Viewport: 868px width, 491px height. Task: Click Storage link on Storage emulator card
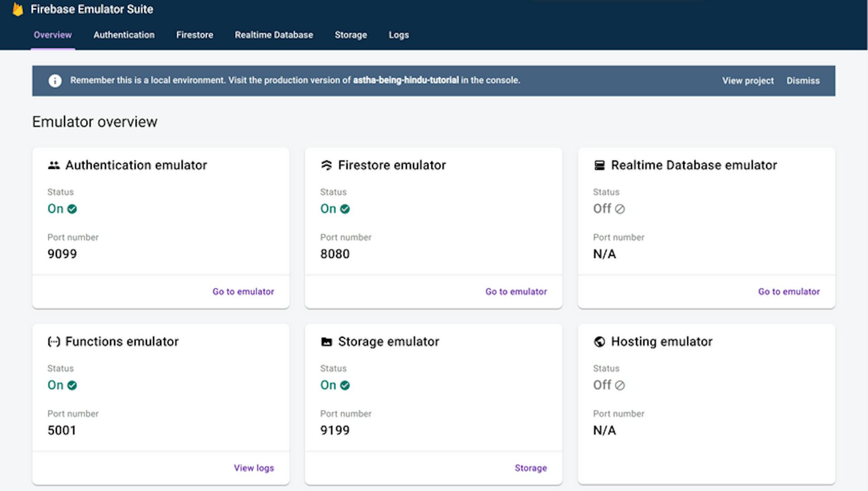click(x=531, y=468)
